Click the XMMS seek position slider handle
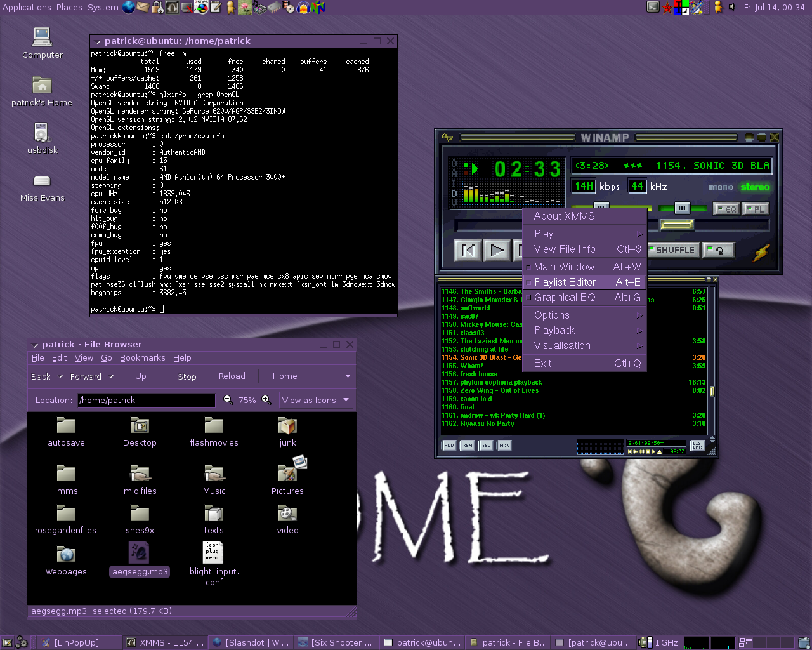This screenshot has width=812, height=650. click(x=677, y=225)
